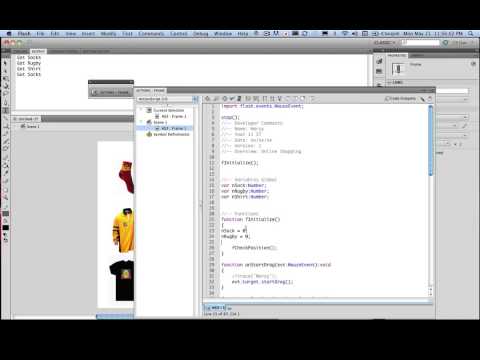Open the Commands menu
The image size is (480, 360).
coord(151,34)
